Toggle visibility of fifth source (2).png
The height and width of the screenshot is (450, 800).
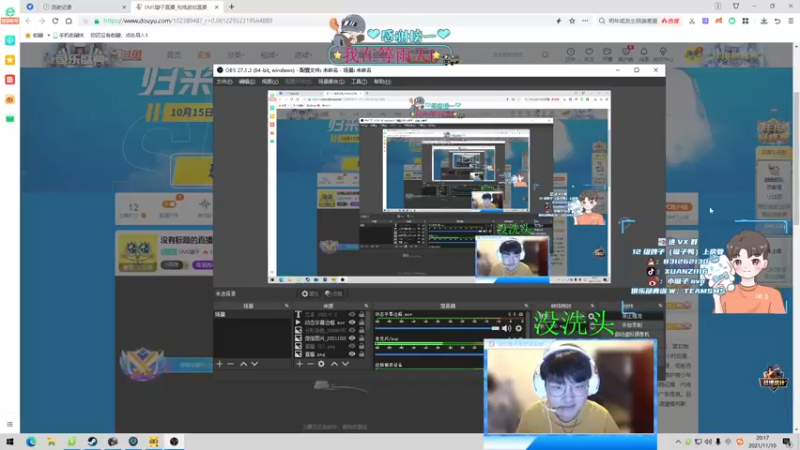[352, 346]
